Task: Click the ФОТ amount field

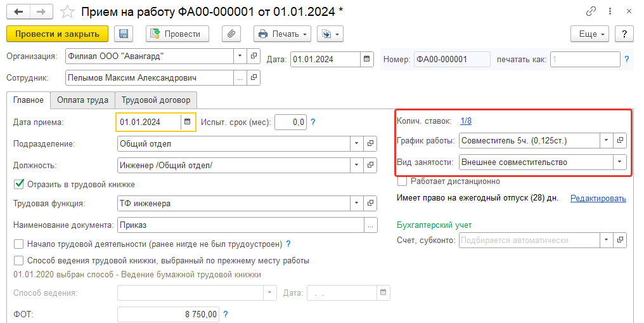Action: 168,314
